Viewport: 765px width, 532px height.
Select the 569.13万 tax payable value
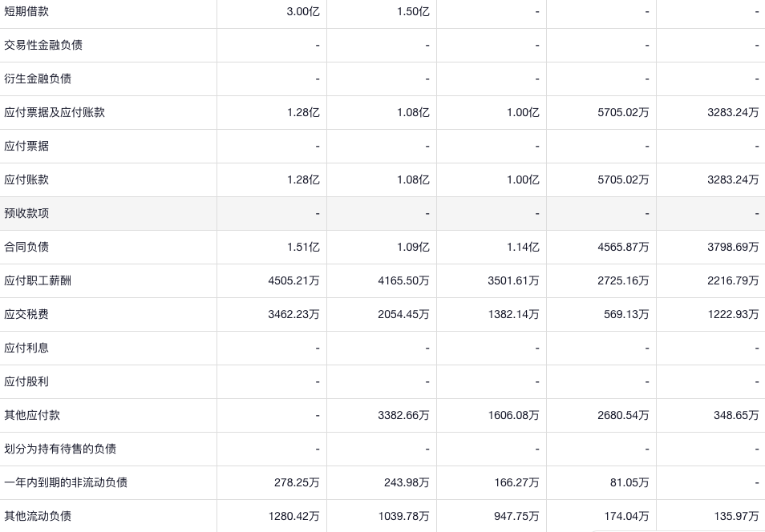(626, 314)
